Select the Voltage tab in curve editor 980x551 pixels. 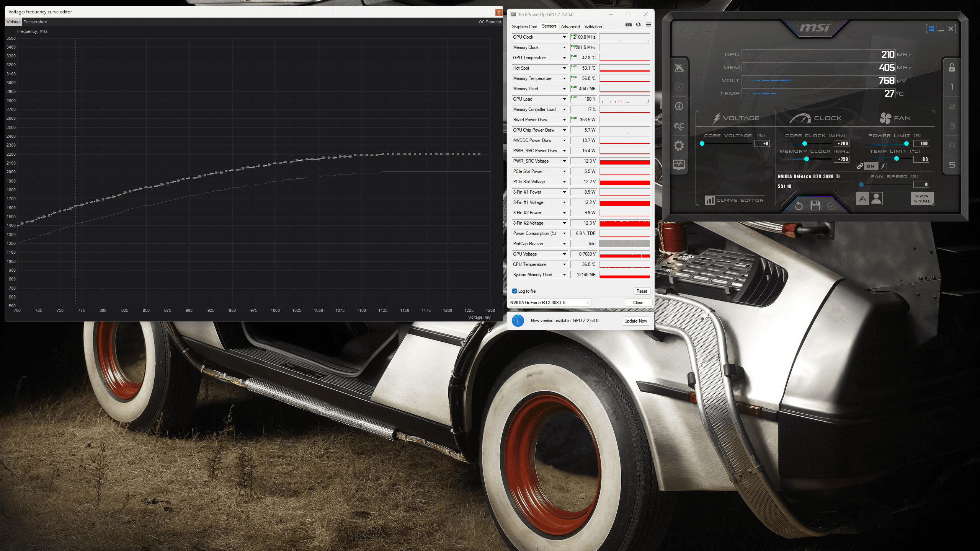pyautogui.click(x=14, y=22)
